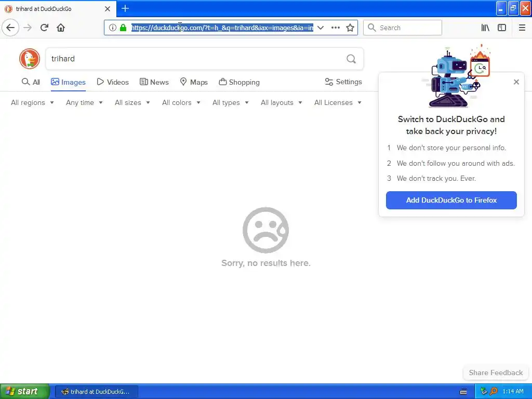This screenshot has height=399, width=532.
Task: Open the Library icon in toolbar
Action: (485, 28)
